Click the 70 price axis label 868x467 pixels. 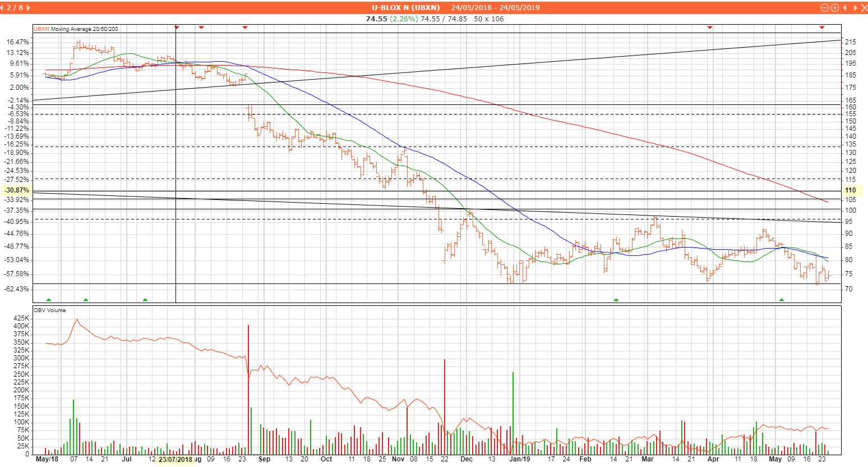pos(848,289)
